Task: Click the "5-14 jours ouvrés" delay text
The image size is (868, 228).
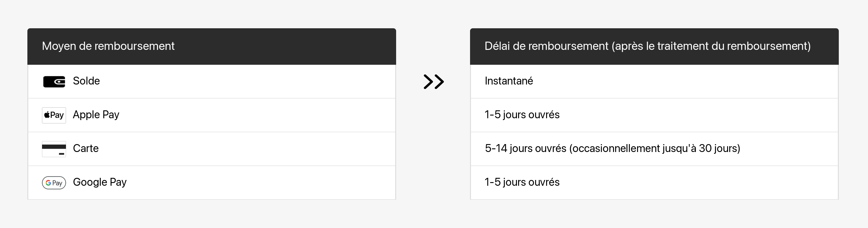Action: 525,148
